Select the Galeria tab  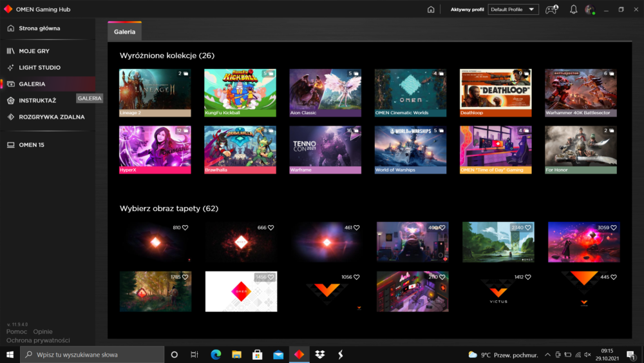click(x=124, y=32)
